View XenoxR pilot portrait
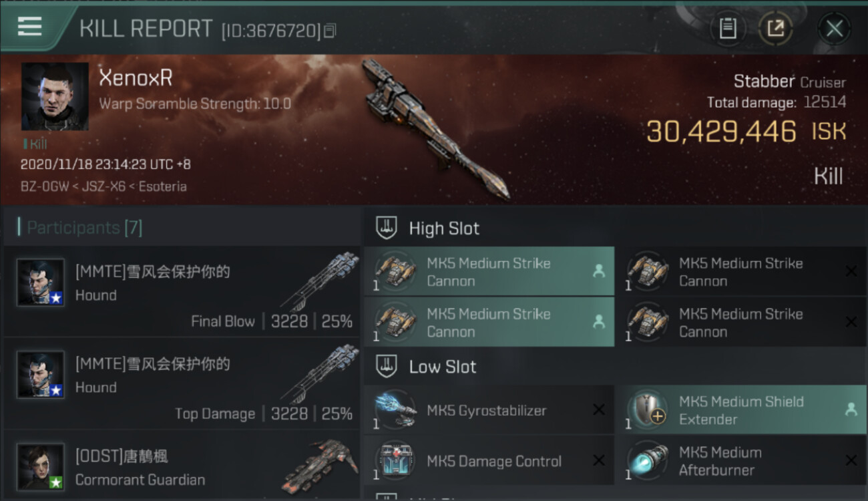The height and width of the screenshot is (501, 868). pos(55,97)
